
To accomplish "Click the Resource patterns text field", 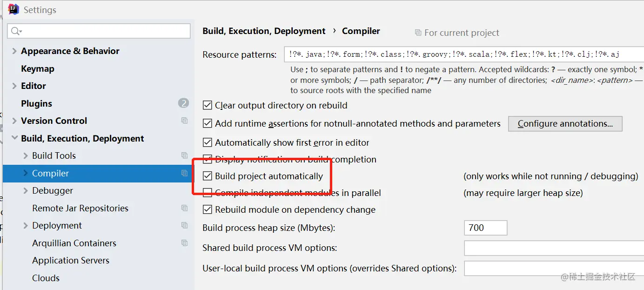I will coord(461,54).
